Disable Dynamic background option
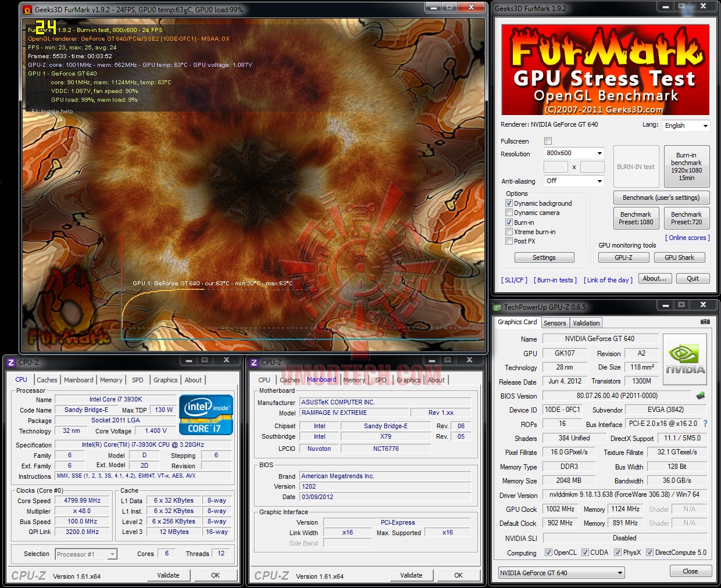Screen dimensions: 721x588 (509, 203)
